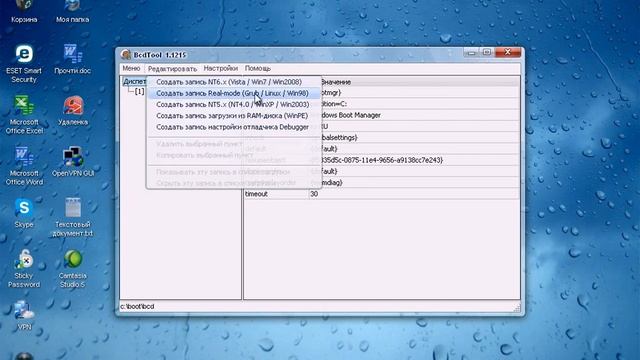The image size is (640, 360).
Task: Open the Настройки menu
Action: (x=220, y=68)
